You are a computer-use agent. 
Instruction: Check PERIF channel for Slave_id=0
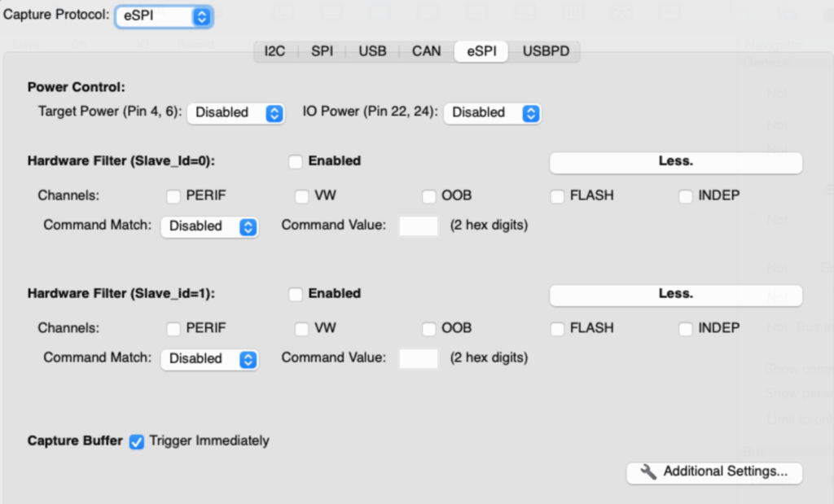click(173, 196)
